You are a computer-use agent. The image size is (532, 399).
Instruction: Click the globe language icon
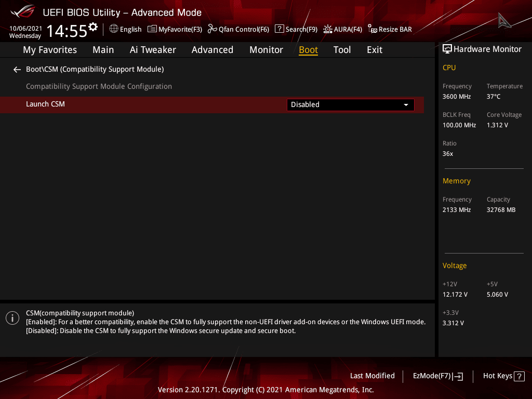tap(114, 29)
